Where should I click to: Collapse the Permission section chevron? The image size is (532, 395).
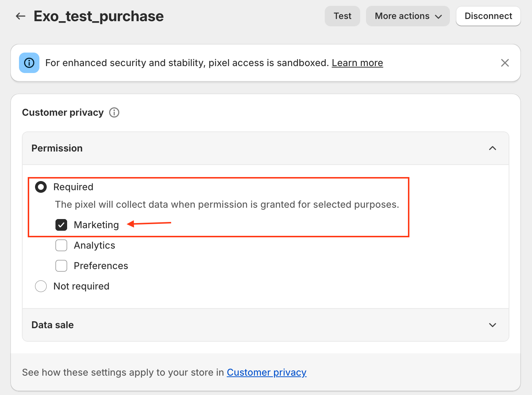492,148
